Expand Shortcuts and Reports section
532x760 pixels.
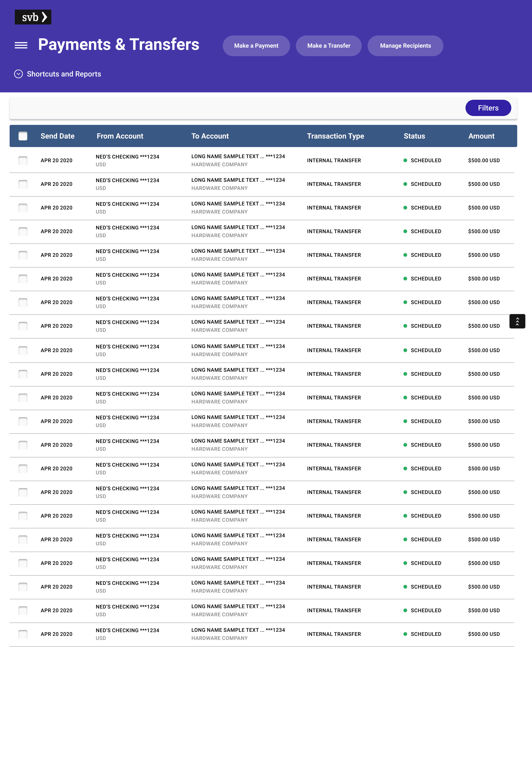[64, 74]
